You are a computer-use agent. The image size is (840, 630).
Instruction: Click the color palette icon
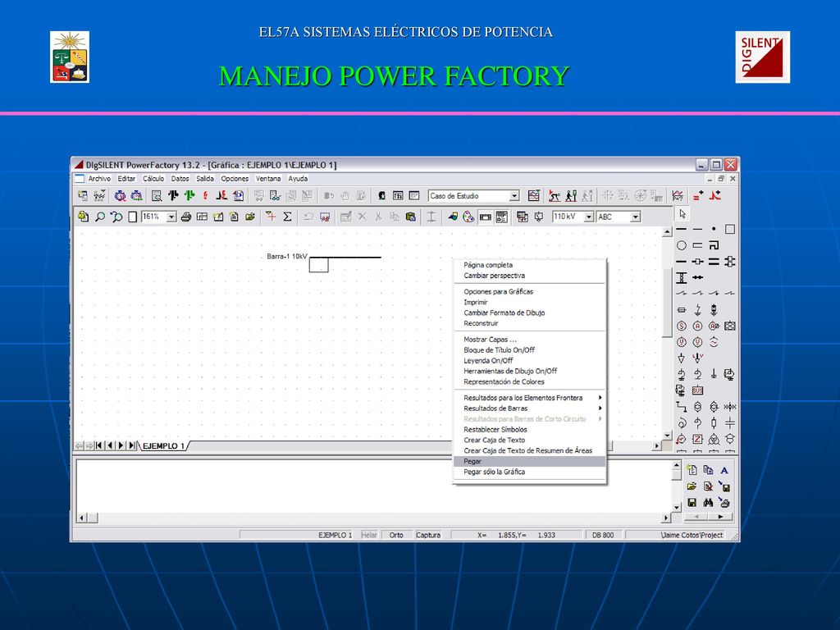point(468,217)
